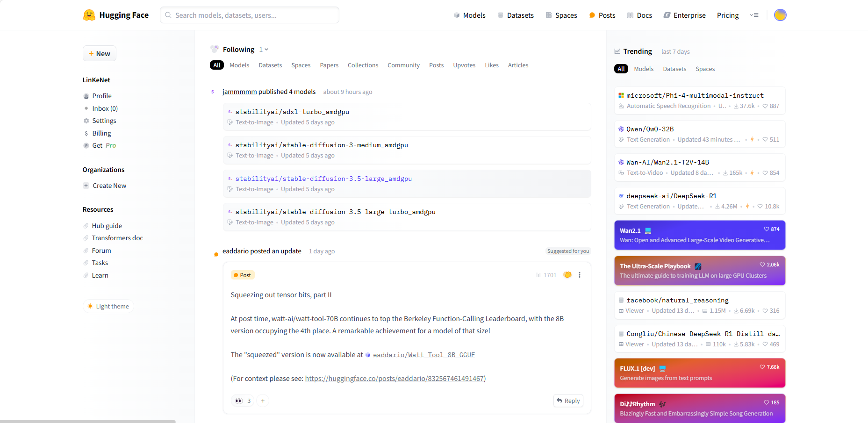Screen dimensions: 868x423
Task: Open Qwen/QwQ-32B trending card
Action: coord(699,134)
